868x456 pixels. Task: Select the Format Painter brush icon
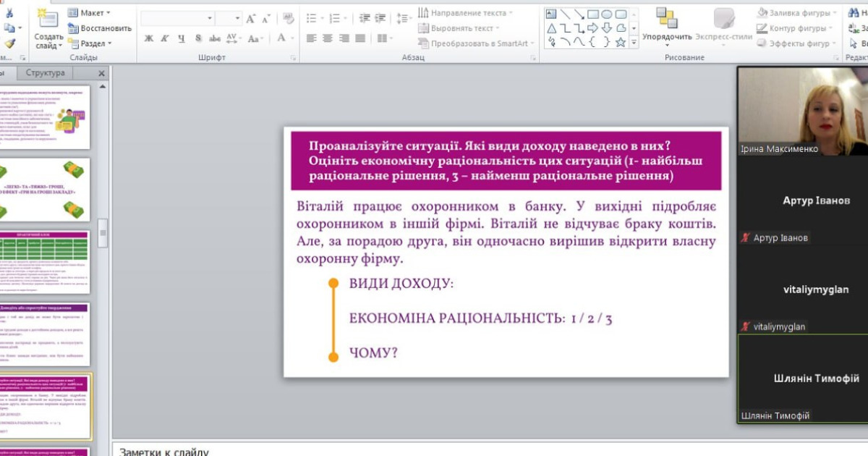[x=9, y=44]
